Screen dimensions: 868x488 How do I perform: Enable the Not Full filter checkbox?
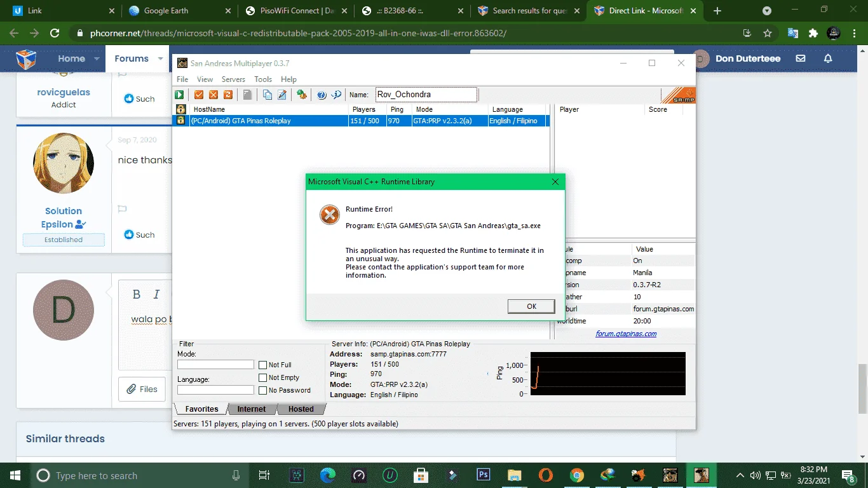point(263,365)
